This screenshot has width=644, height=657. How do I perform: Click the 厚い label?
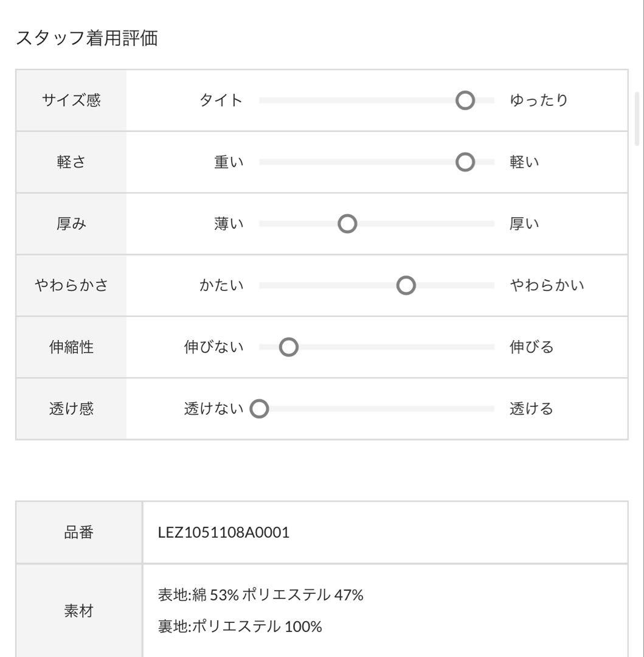pos(524,224)
